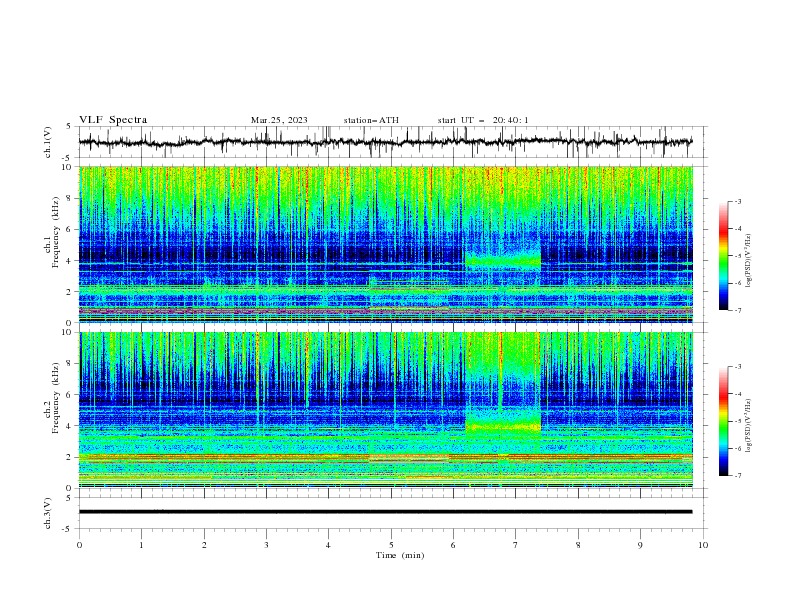
Task: Click time axis tick label "7"
Action: pos(516,545)
